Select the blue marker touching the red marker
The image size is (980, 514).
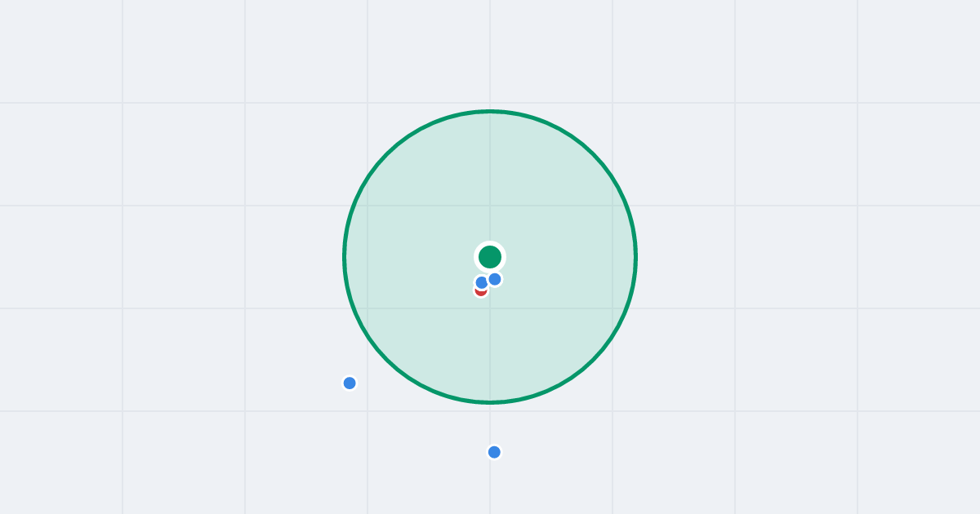tap(482, 282)
